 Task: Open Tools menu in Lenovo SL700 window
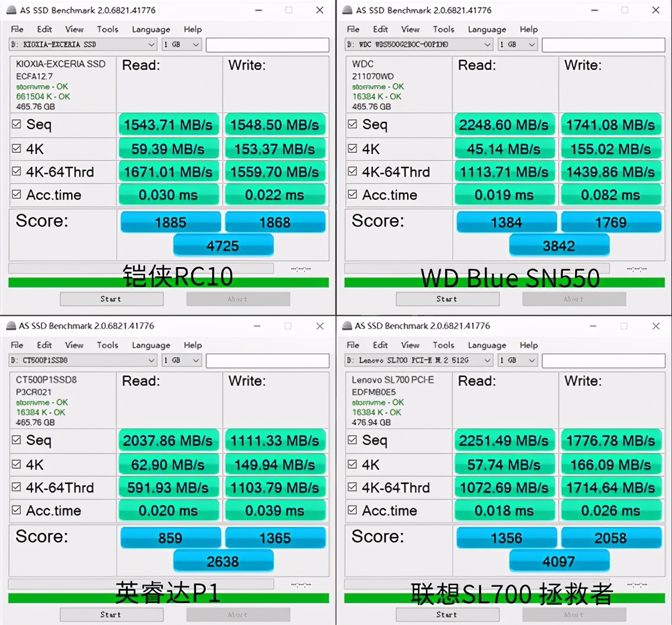[443, 345]
